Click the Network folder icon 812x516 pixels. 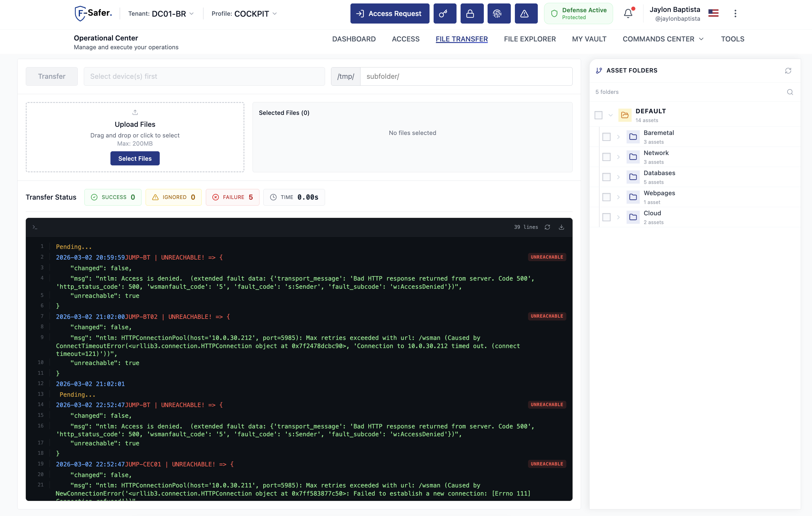tap(633, 157)
